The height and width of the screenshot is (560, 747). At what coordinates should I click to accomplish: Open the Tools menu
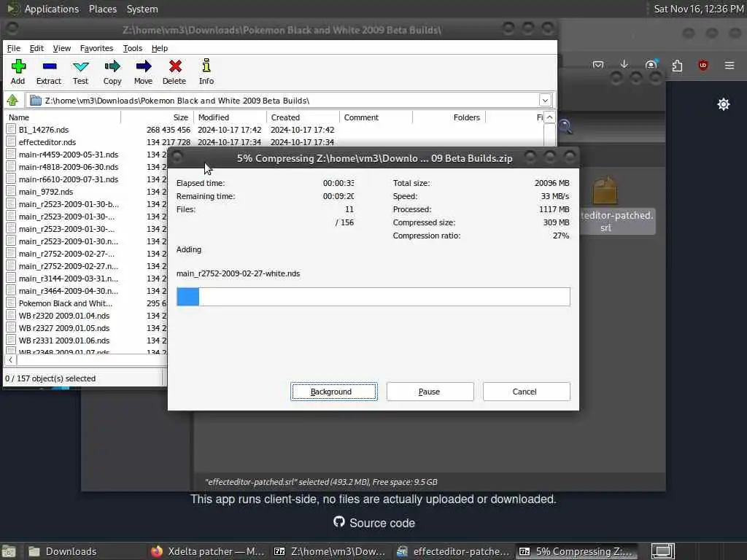133,48
